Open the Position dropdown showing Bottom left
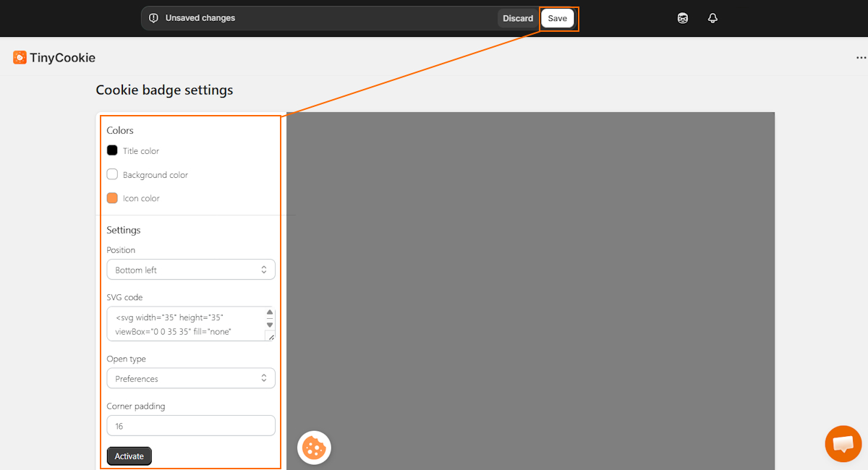 190,269
